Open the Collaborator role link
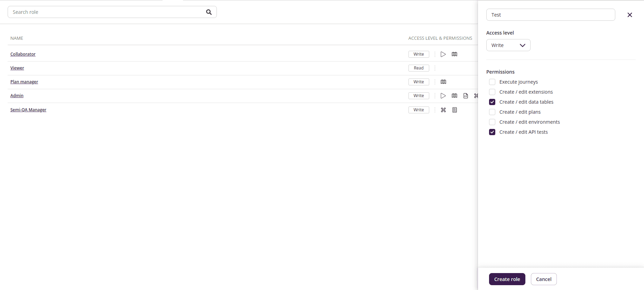Image resolution: width=644 pixels, height=290 pixels. [23, 54]
